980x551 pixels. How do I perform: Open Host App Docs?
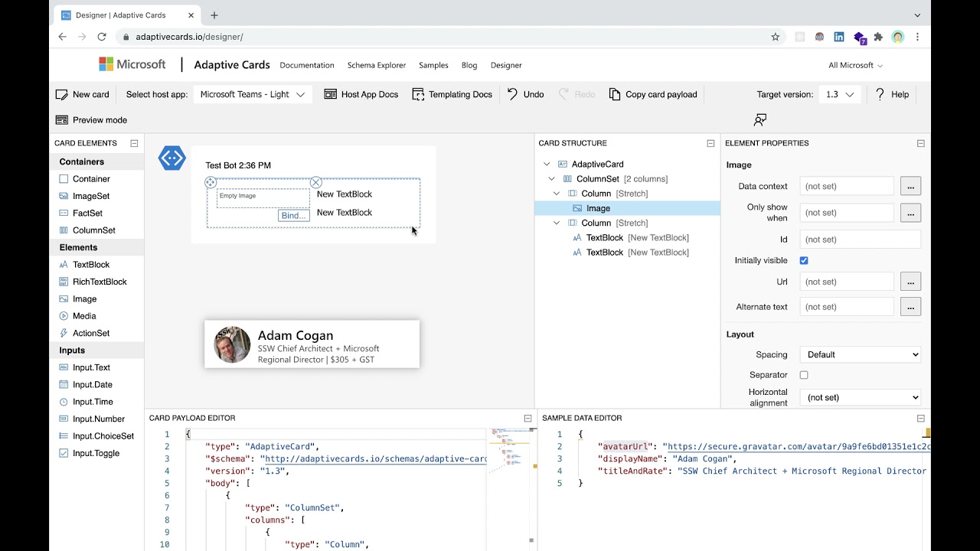[361, 95]
